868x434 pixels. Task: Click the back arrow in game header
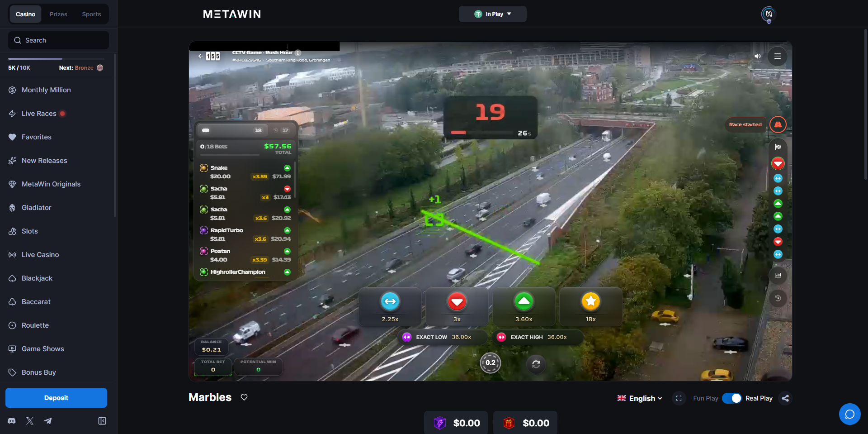(200, 56)
